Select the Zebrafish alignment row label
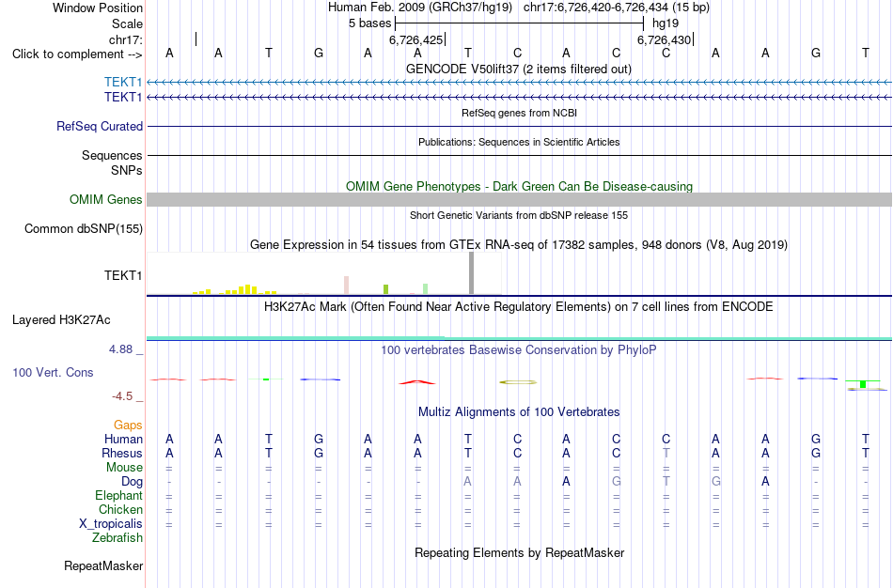This screenshot has width=893, height=588. click(x=117, y=537)
